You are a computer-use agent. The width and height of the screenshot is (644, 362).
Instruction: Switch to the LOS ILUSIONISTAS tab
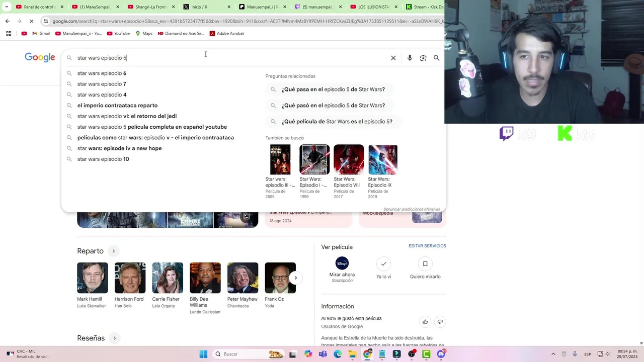click(x=373, y=7)
